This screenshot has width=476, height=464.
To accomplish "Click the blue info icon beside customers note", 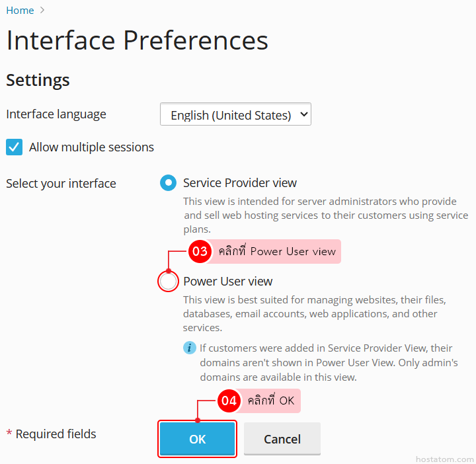I will point(190,348).
